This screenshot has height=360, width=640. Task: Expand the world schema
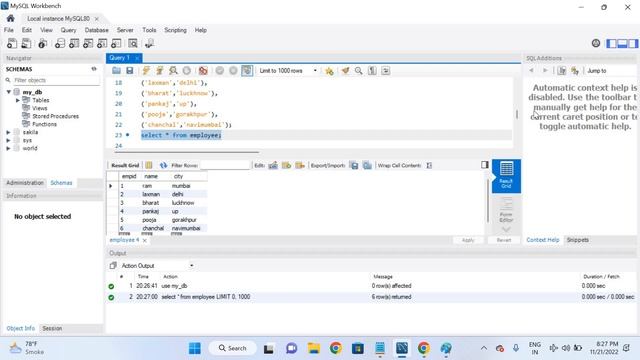tap(9, 148)
